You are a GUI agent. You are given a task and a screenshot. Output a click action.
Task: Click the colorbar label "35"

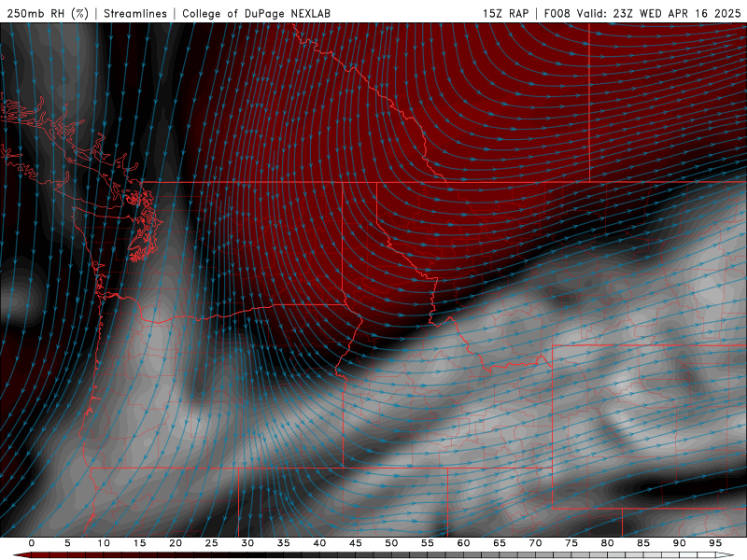(x=284, y=543)
